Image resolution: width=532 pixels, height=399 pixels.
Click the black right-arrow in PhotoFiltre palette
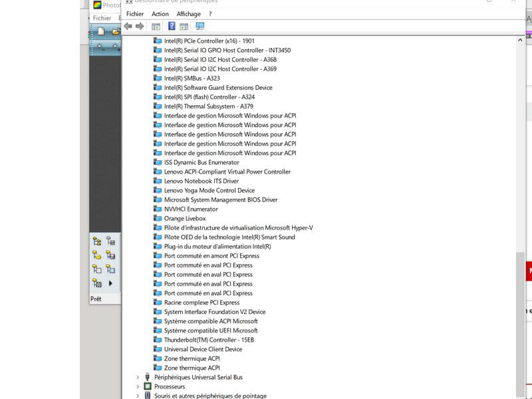(110, 283)
